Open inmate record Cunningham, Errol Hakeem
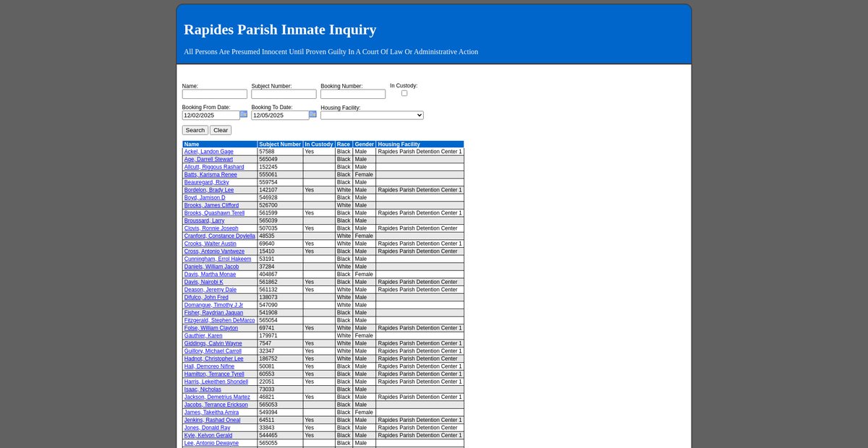The height and width of the screenshot is (448, 868). tap(218, 259)
